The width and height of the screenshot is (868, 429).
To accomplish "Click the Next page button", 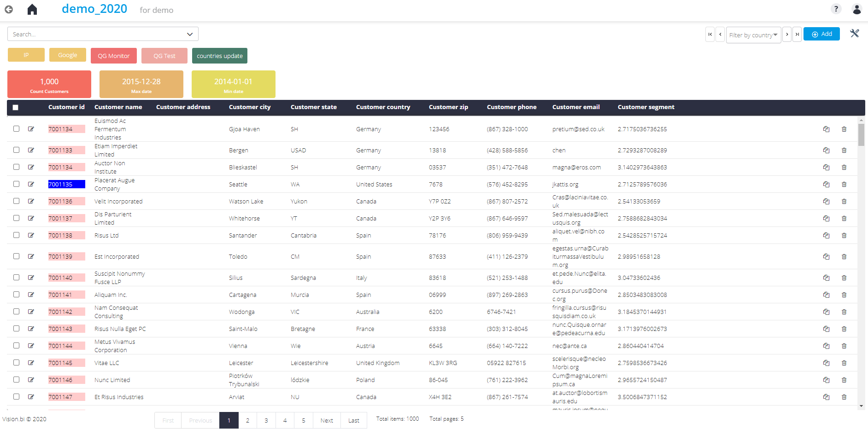I will tap(327, 420).
